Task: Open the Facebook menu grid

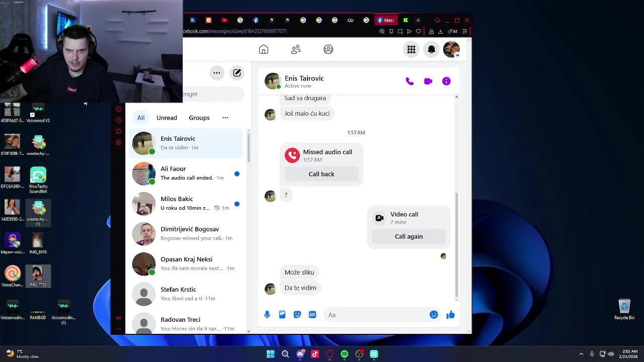Action: pyautogui.click(x=412, y=49)
